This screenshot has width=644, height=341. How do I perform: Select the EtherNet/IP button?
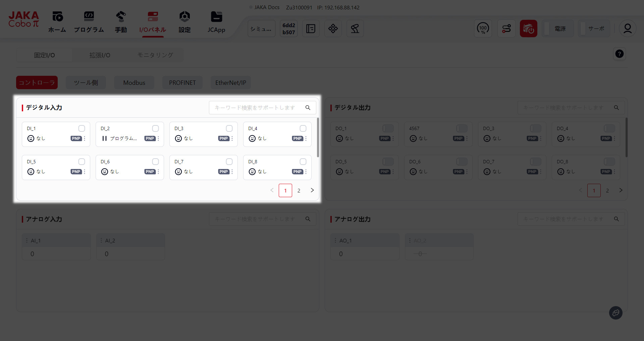click(x=230, y=83)
